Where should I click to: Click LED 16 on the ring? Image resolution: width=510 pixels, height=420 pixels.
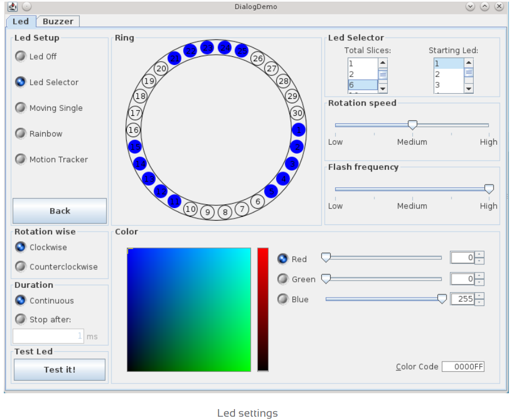(x=133, y=130)
